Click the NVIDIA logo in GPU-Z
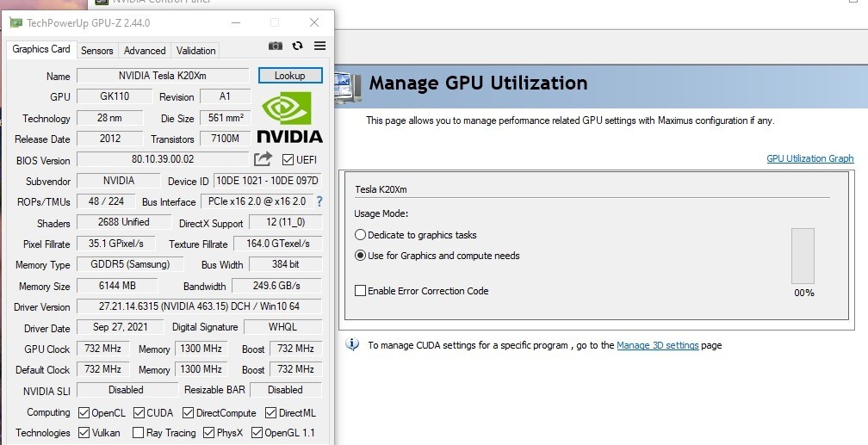This screenshot has height=445, width=868. click(289, 117)
